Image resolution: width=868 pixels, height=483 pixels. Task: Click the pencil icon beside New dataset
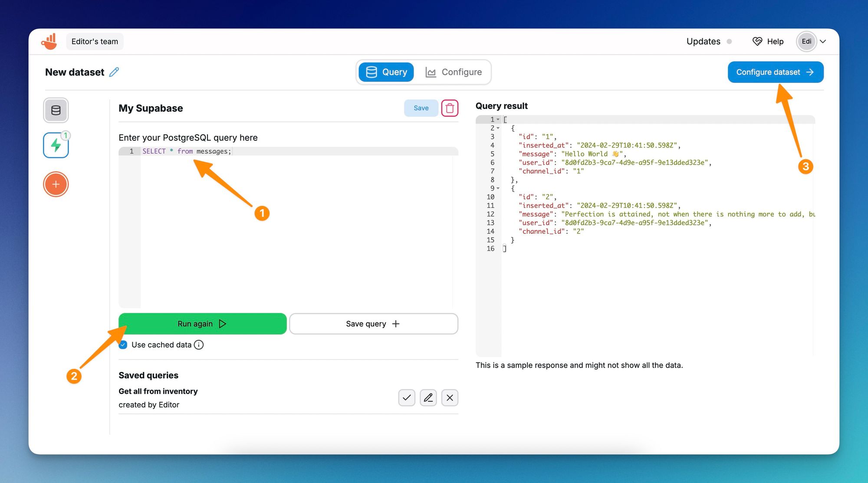point(114,72)
